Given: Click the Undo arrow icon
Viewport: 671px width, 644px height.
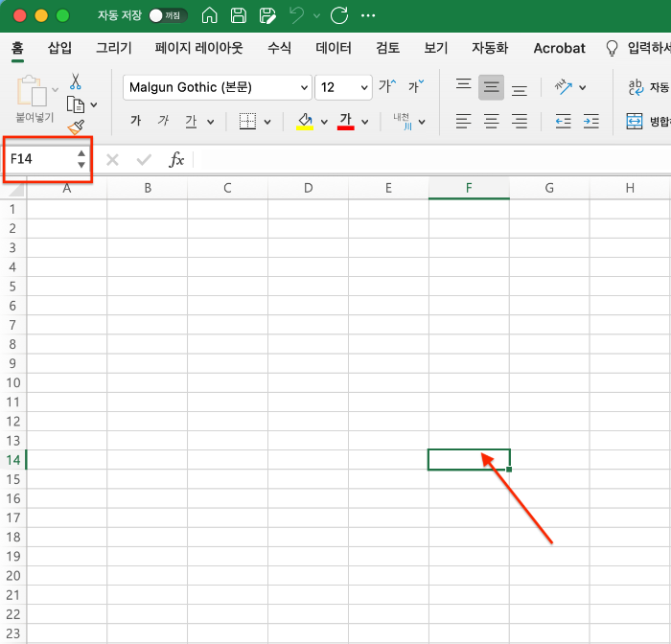Looking at the screenshot, I should tap(296, 16).
